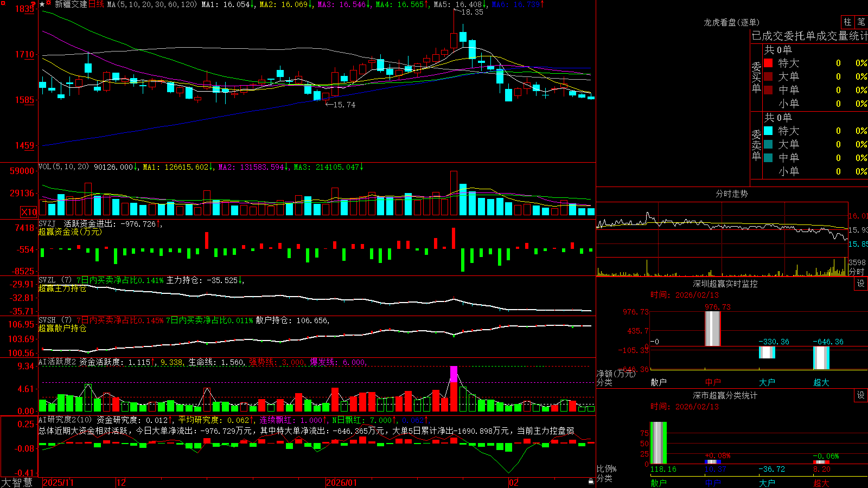Click the magenta spike bar in AI活跃度2

[x=454, y=375]
